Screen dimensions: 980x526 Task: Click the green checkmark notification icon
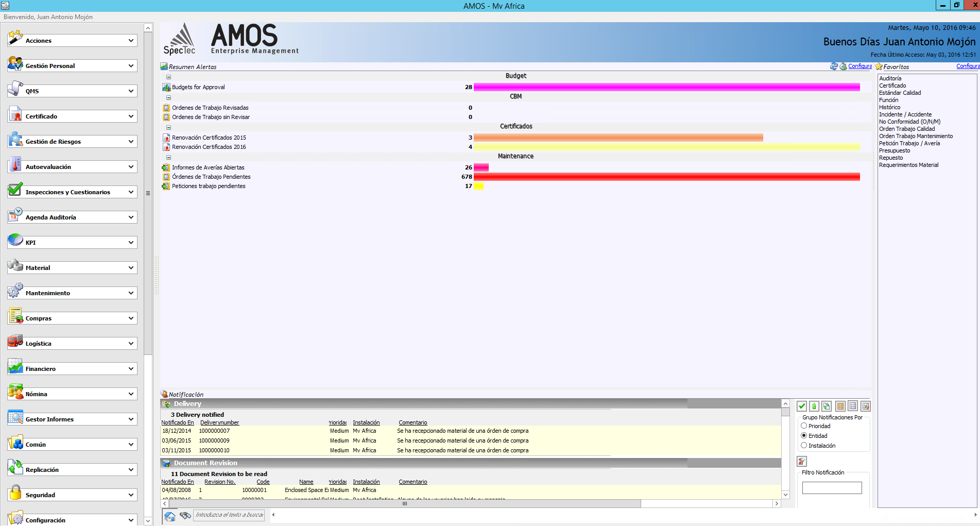(x=802, y=406)
